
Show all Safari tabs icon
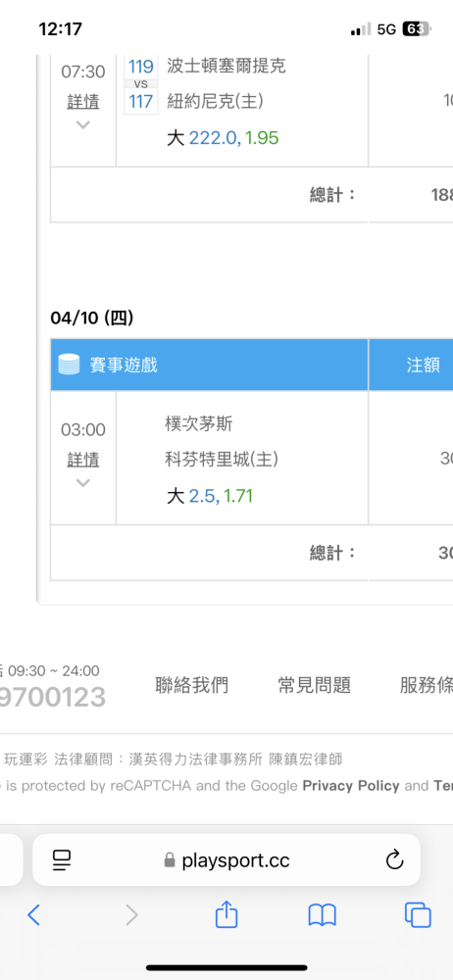(x=418, y=915)
